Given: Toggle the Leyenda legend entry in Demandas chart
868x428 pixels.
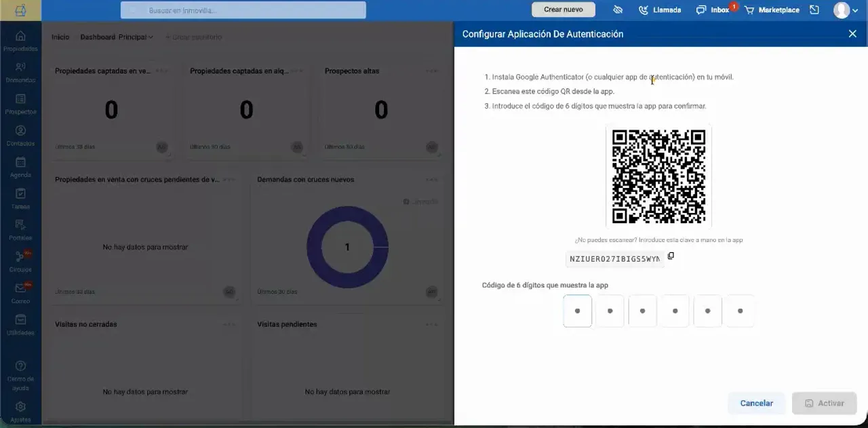Looking at the screenshot, I should pyautogui.click(x=420, y=201).
